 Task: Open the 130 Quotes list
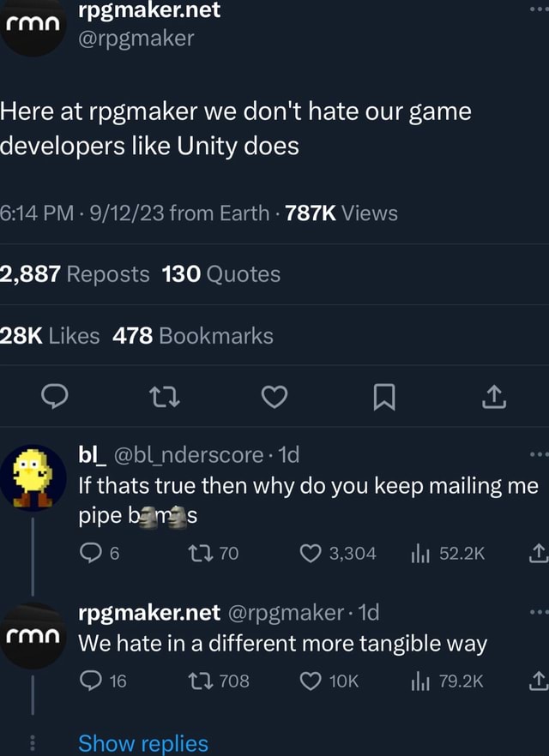tap(221, 274)
